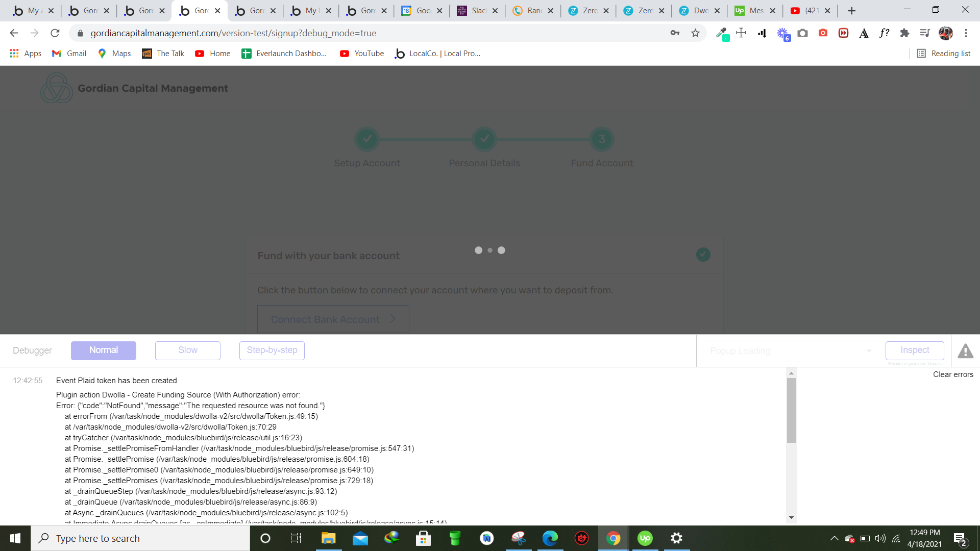
Task: Reload the page
Action: click(x=55, y=33)
